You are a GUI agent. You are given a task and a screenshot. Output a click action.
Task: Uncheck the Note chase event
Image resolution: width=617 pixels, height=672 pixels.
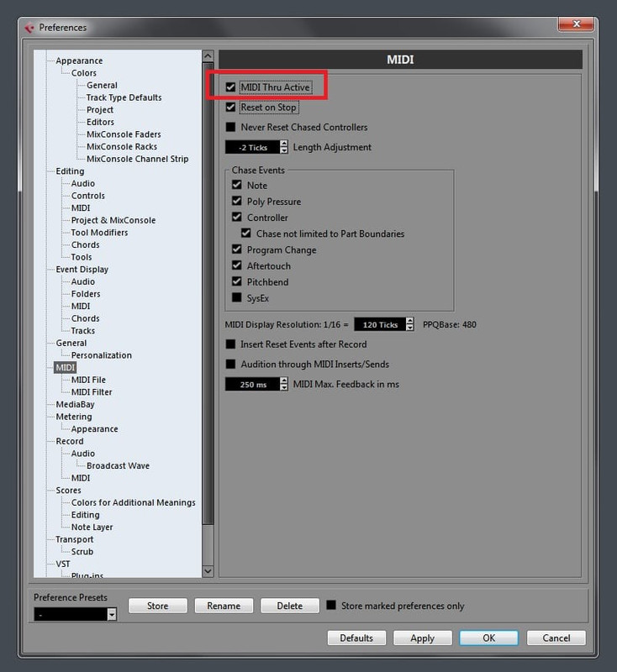[x=237, y=185]
